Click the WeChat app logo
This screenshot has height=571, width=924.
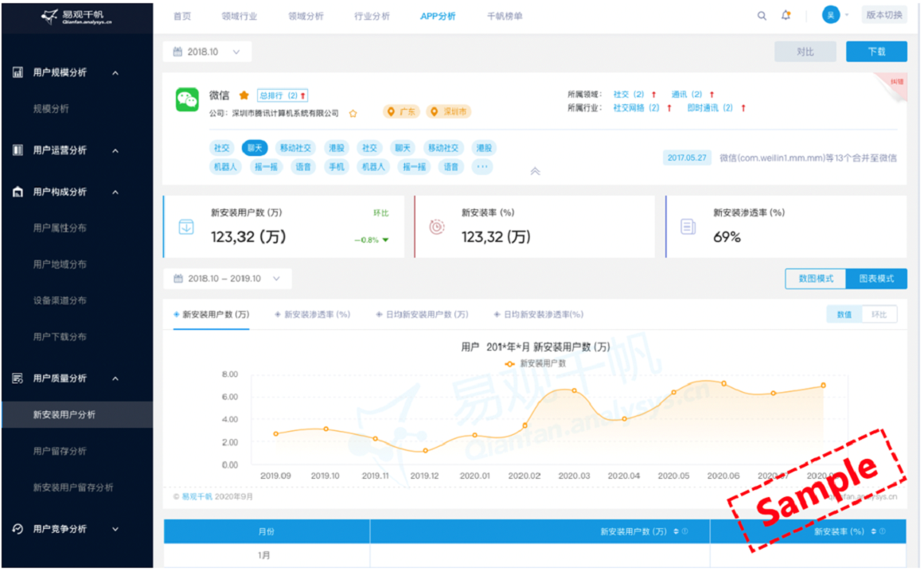(x=187, y=99)
